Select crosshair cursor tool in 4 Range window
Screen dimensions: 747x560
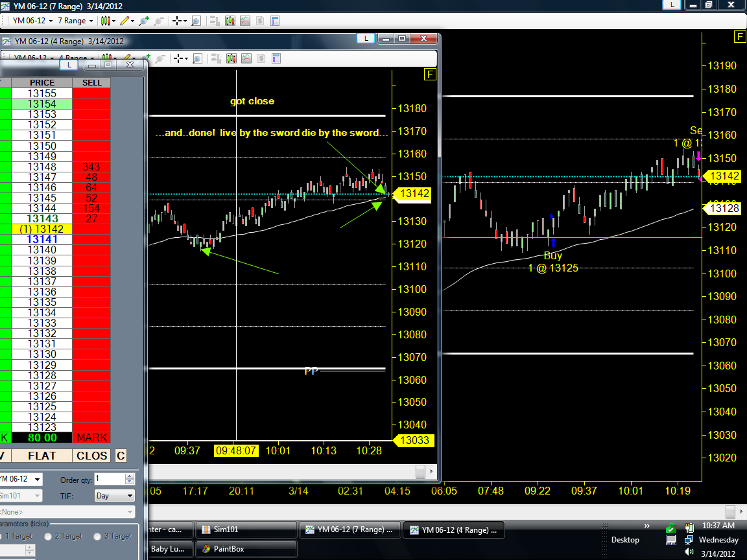point(178,58)
